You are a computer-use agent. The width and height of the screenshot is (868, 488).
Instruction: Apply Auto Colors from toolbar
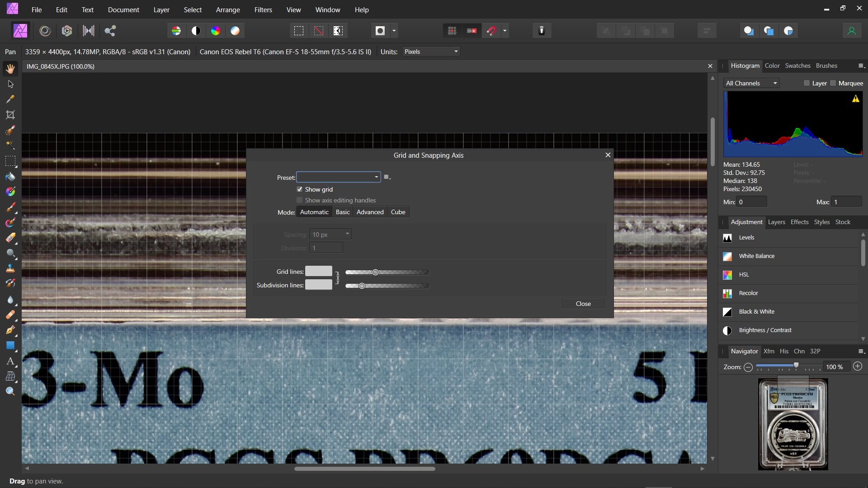pyautogui.click(x=216, y=31)
